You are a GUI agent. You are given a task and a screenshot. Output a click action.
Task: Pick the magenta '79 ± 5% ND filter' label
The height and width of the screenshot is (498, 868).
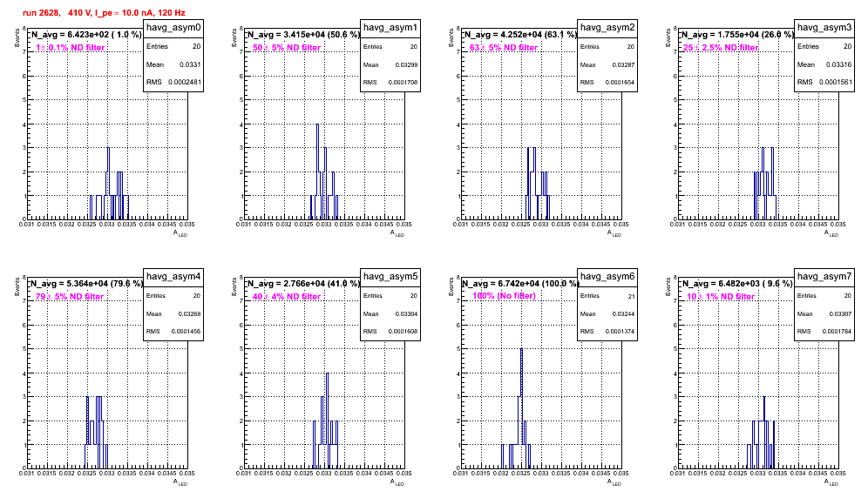coord(70,297)
